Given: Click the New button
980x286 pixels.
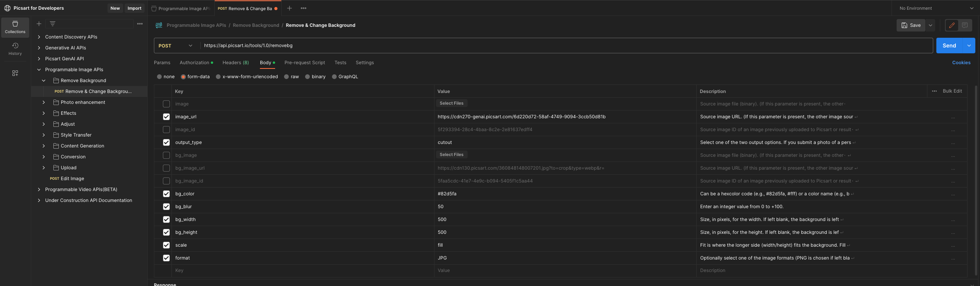Looking at the screenshot, I should (x=115, y=8).
